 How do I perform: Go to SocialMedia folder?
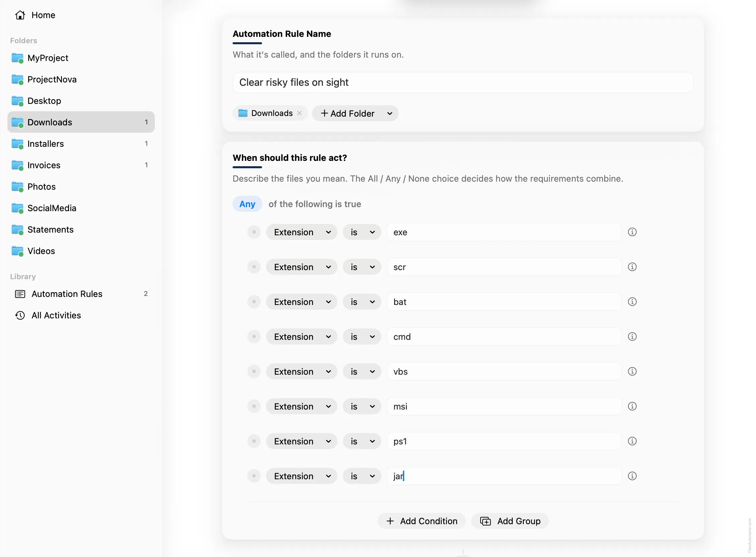81,208
